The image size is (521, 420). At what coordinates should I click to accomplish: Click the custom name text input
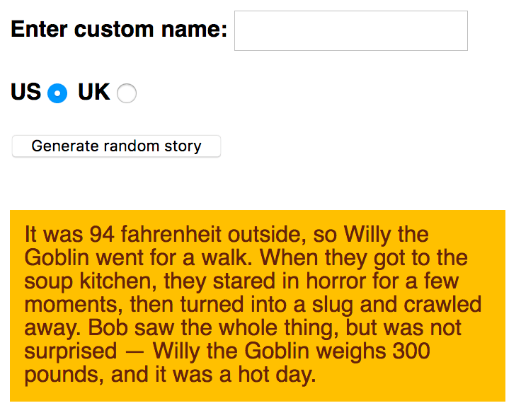350,31
